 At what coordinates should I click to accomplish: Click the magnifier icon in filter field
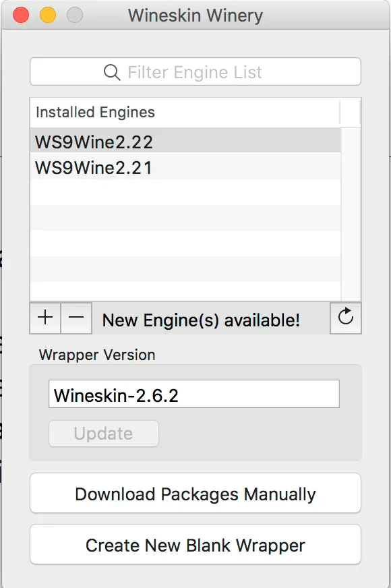[112, 72]
